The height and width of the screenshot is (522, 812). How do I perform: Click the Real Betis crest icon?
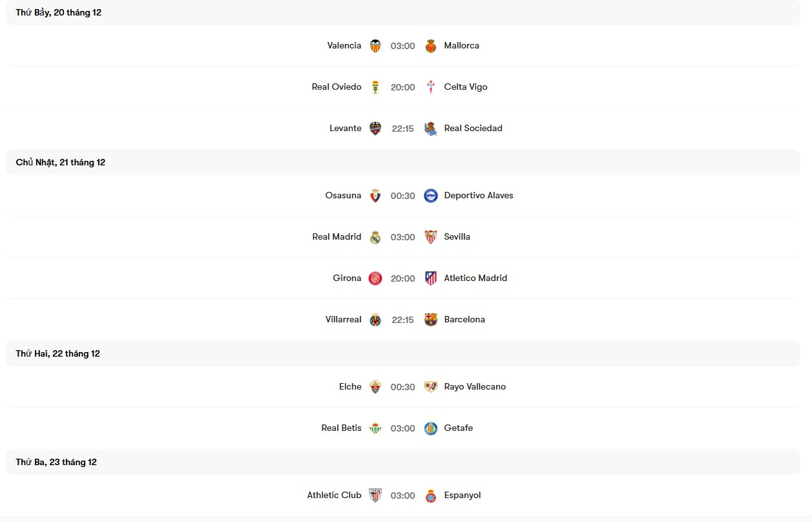(x=375, y=428)
